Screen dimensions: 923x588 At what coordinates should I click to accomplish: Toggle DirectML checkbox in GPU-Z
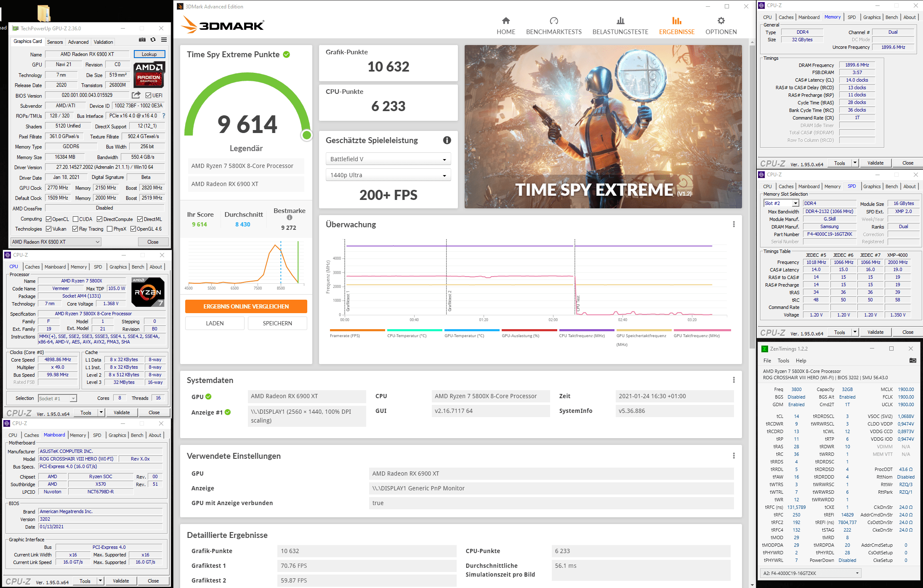pos(140,219)
